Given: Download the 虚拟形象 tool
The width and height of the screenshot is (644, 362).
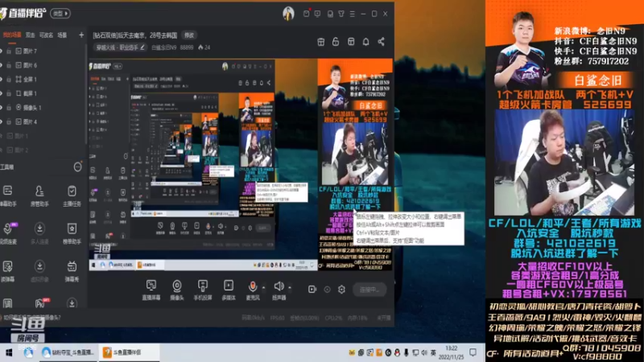Looking at the screenshot, I should (39, 271).
